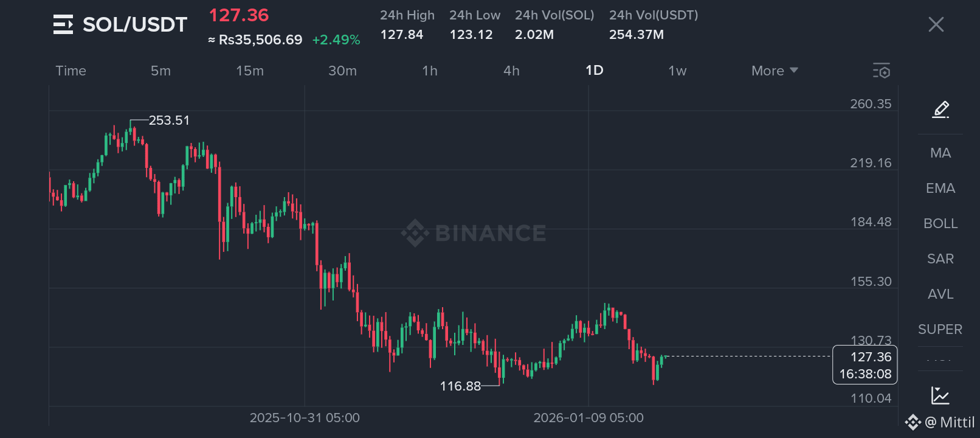Select the 1w timeframe tab
This screenshot has width=980, height=438.
pos(678,71)
